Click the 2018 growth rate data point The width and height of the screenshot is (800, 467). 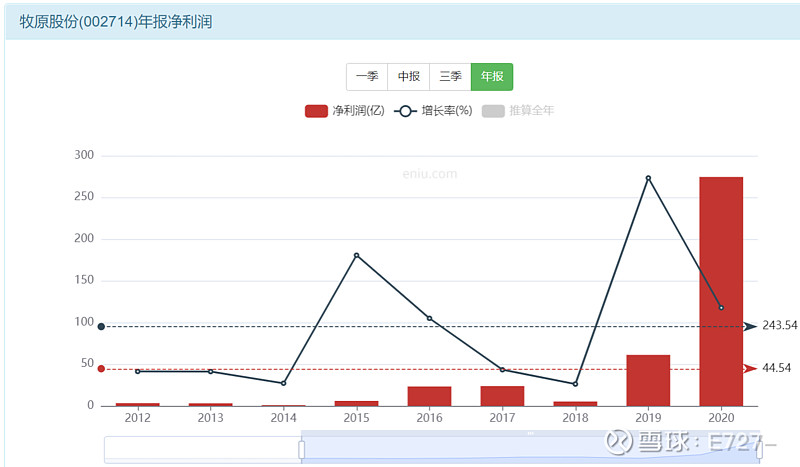pyautogui.click(x=575, y=384)
